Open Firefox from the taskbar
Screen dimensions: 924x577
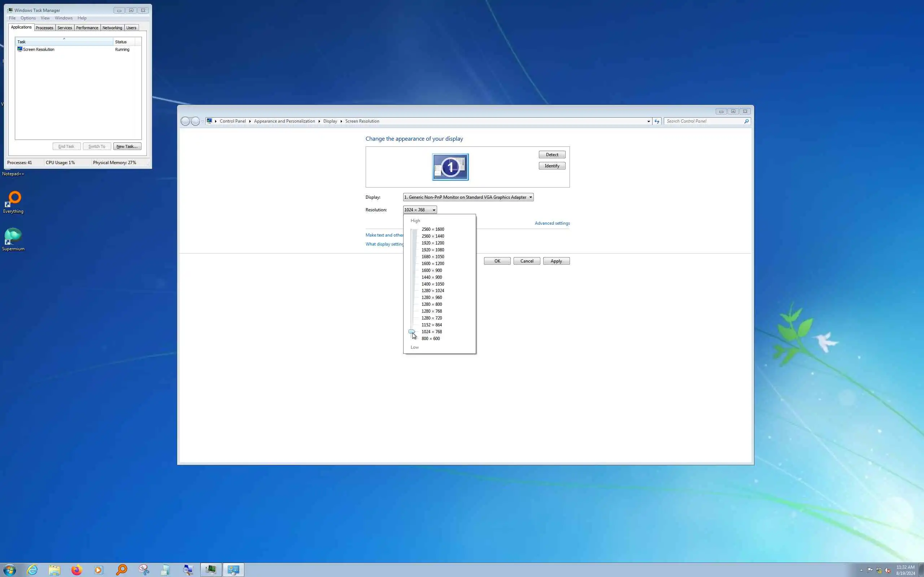click(x=77, y=570)
